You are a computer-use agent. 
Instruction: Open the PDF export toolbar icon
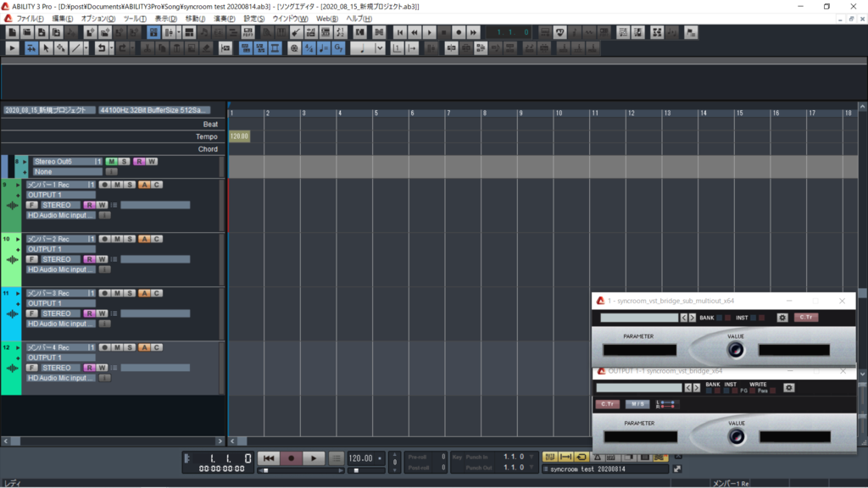pos(248,33)
